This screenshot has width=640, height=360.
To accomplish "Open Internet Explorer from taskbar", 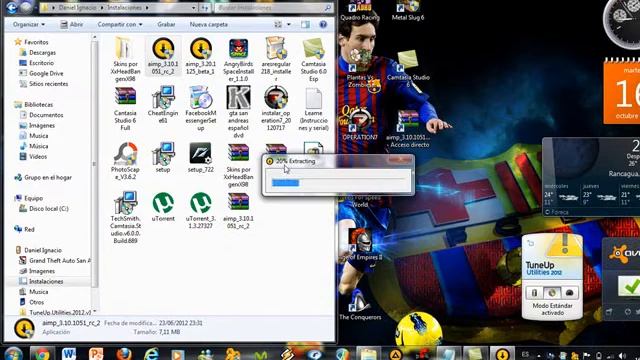I will pyautogui.click(x=151, y=354).
